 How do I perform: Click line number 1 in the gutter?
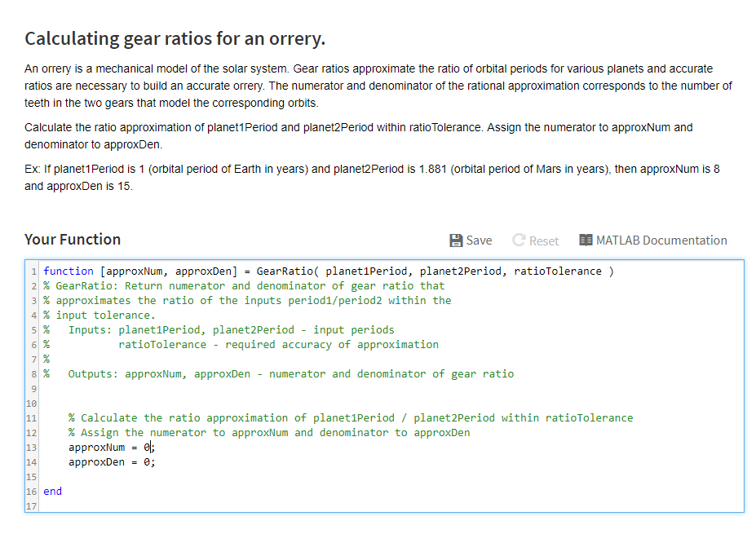click(33, 271)
